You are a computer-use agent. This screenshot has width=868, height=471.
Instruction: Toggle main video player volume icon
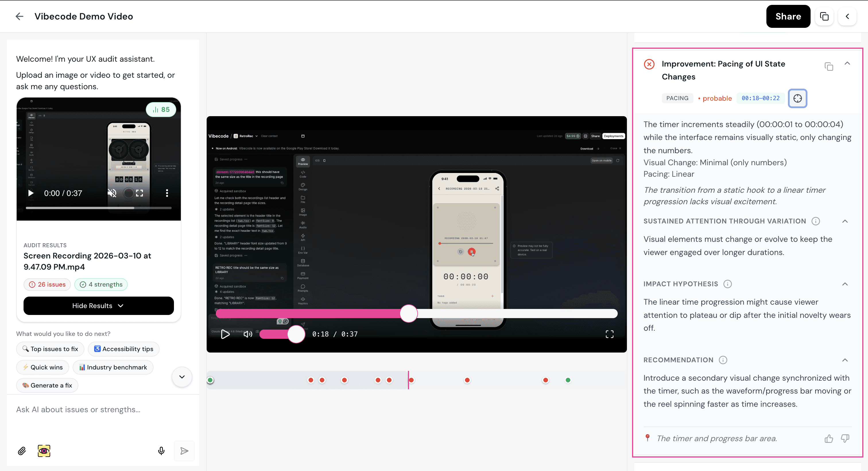point(248,334)
